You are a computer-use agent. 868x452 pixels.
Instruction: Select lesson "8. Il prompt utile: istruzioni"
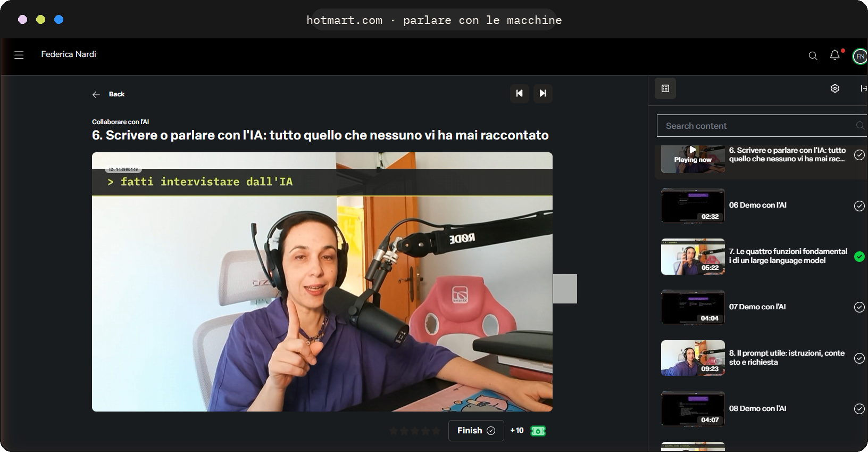787,358
